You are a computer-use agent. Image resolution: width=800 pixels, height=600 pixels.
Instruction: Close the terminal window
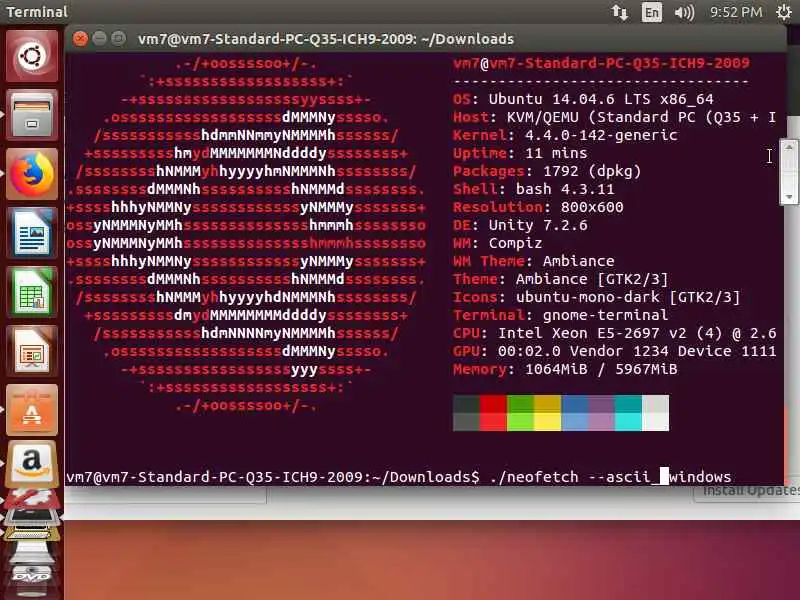coord(80,39)
